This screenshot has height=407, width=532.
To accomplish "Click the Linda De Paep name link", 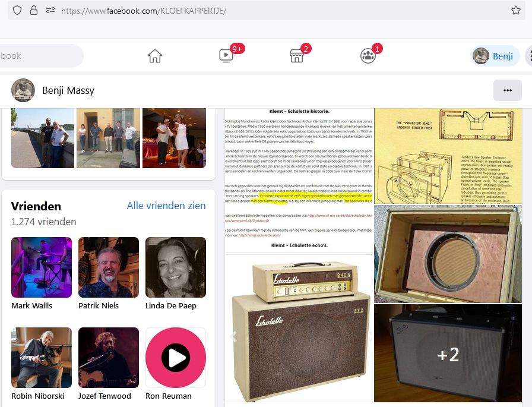I will pos(170,306).
